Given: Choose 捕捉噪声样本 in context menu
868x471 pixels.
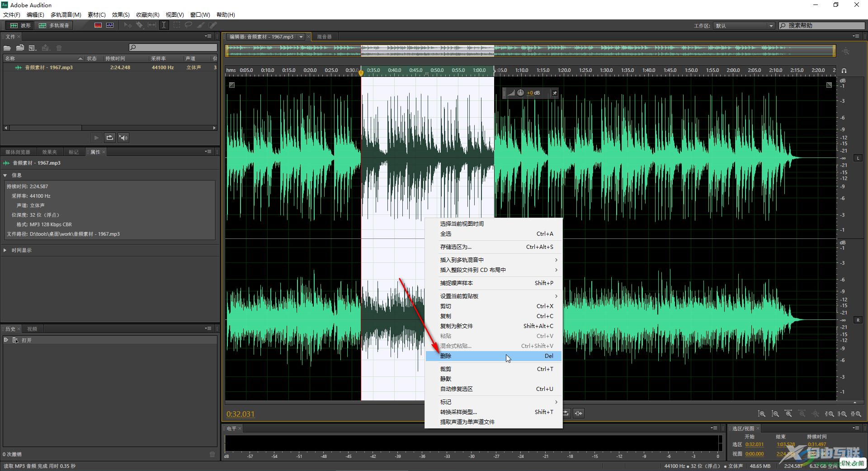Looking at the screenshot, I should (x=494, y=283).
